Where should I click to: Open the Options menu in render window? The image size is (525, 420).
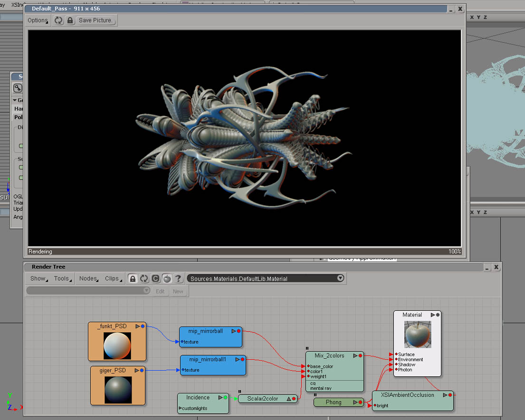[38, 20]
